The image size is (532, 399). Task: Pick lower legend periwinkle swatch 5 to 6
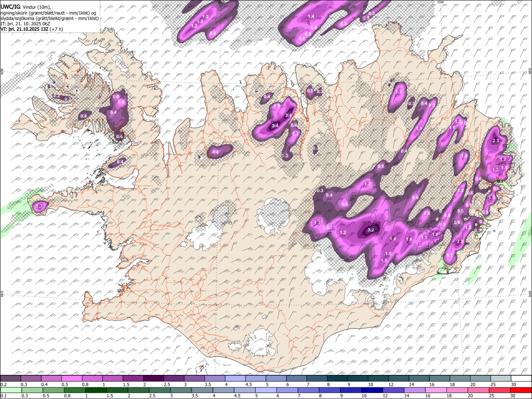pyautogui.click(x=266, y=390)
